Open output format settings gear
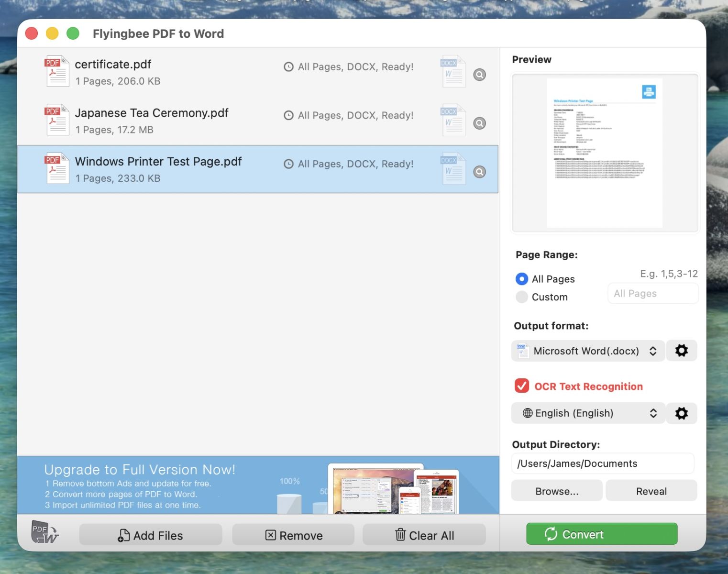 [x=682, y=351]
